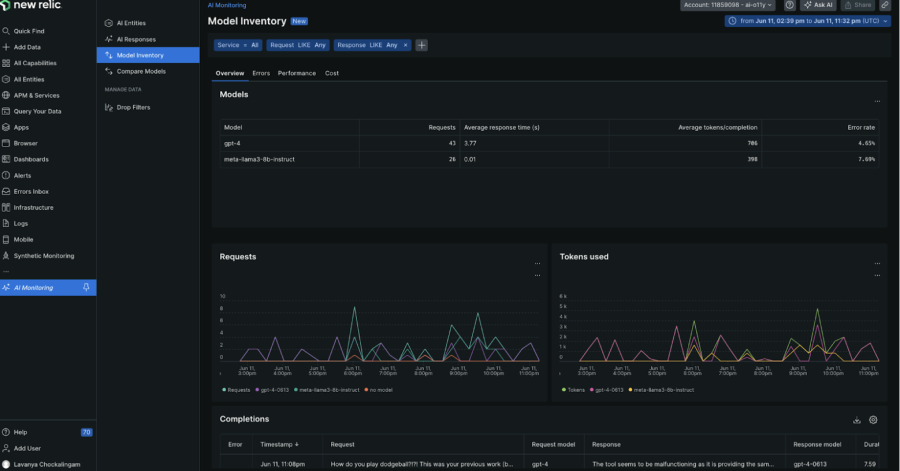Image resolution: width=900 pixels, height=471 pixels.
Task: Download Completions data via download icon
Action: (x=857, y=420)
